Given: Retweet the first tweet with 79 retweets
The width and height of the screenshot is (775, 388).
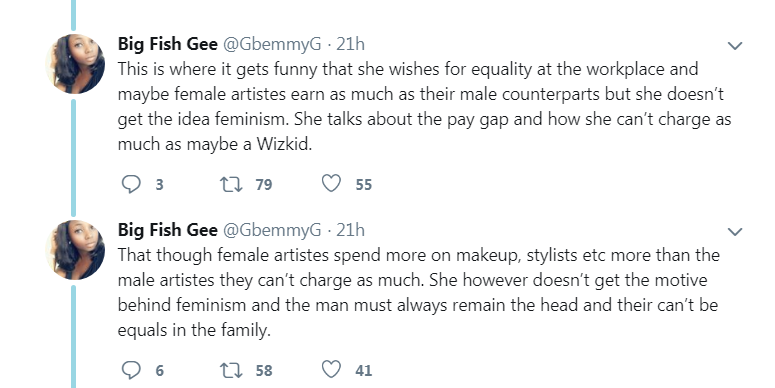Looking at the screenshot, I should coord(231,184).
